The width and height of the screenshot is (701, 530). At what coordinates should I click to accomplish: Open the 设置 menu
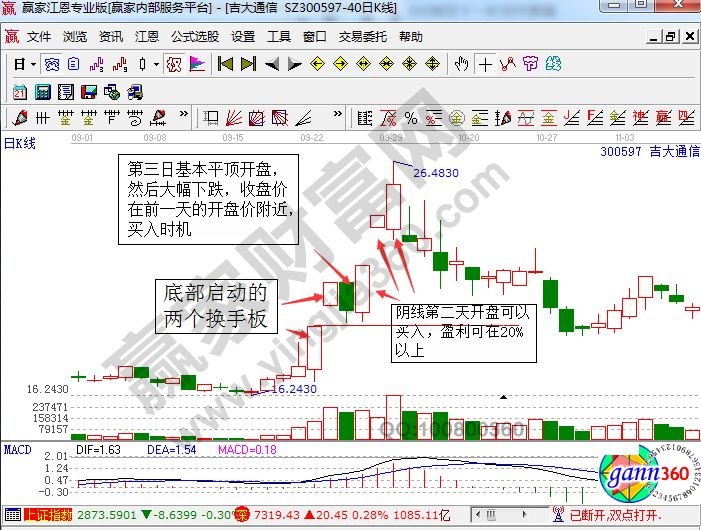click(243, 37)
